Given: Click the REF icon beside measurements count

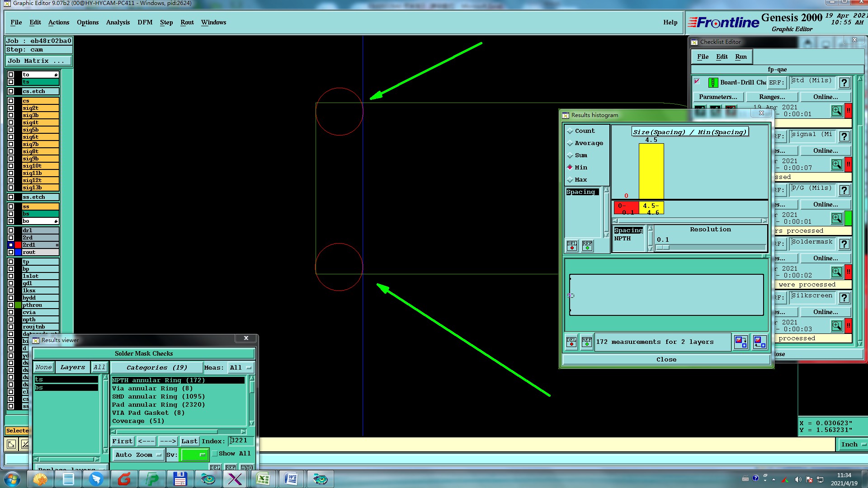Looking at the screenshot, I should pyautogui.click(x=586, y=342).
